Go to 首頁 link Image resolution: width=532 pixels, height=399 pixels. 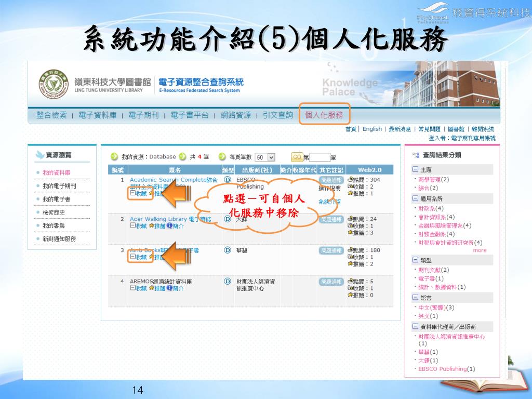point(351,129)
